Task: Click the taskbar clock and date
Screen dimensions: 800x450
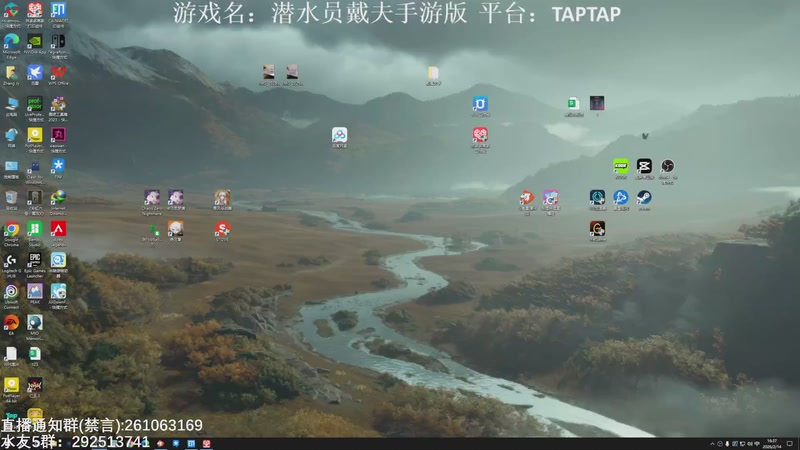Action: 771,443
